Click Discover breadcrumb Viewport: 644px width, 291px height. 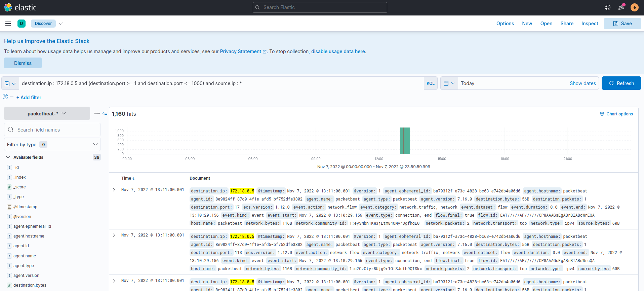[x=43, y=24]
